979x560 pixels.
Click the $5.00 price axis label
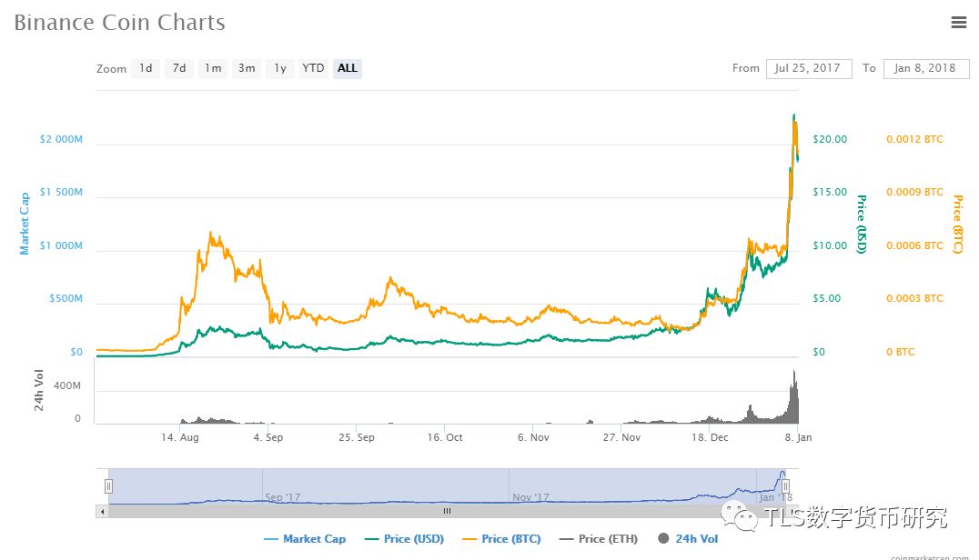[827, 299]
